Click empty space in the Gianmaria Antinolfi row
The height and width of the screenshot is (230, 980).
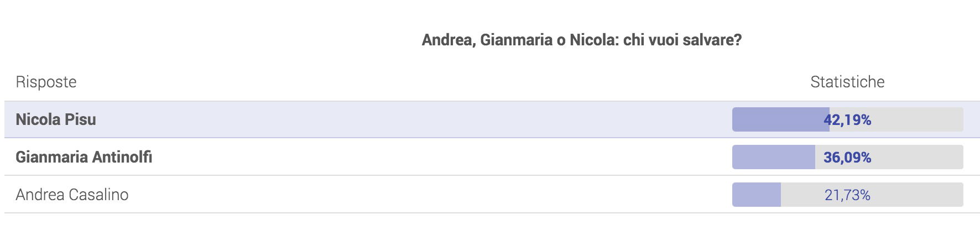point(442,157)
